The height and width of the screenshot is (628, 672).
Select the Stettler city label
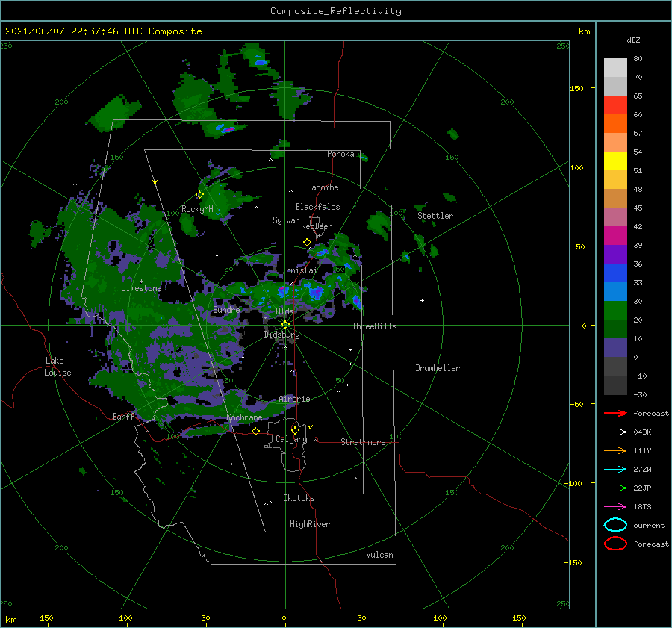(x=435, y=216)
